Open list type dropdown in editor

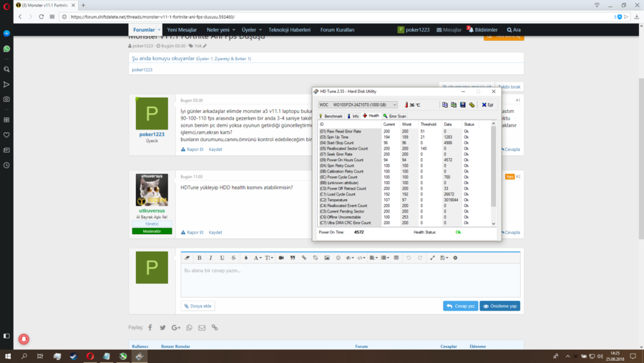(x=385, y=258)
